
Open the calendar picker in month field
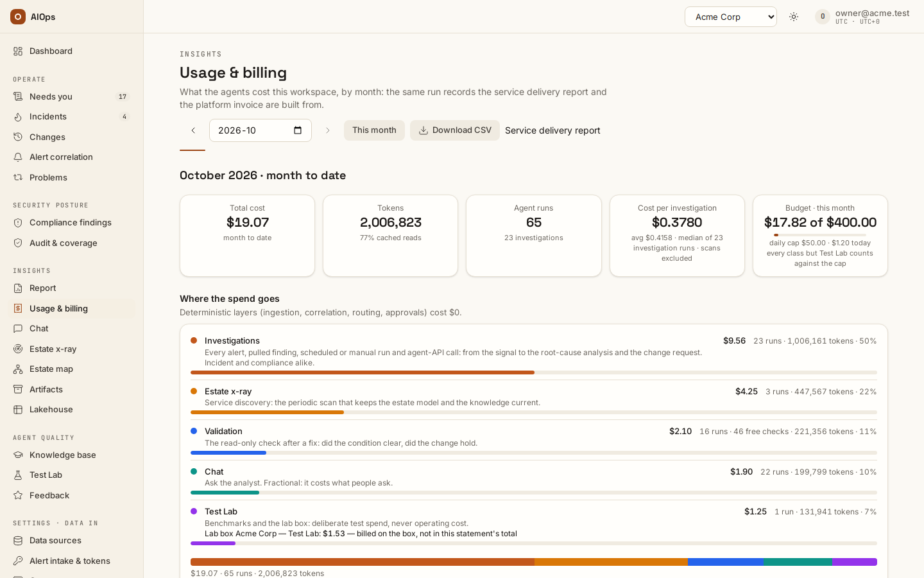[298, 130]
